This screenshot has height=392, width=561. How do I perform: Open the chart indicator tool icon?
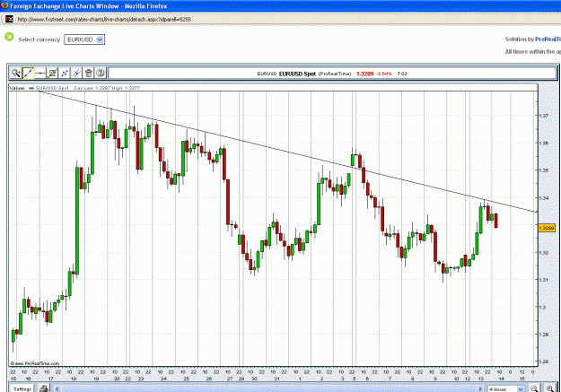click(x=52, y=73)
